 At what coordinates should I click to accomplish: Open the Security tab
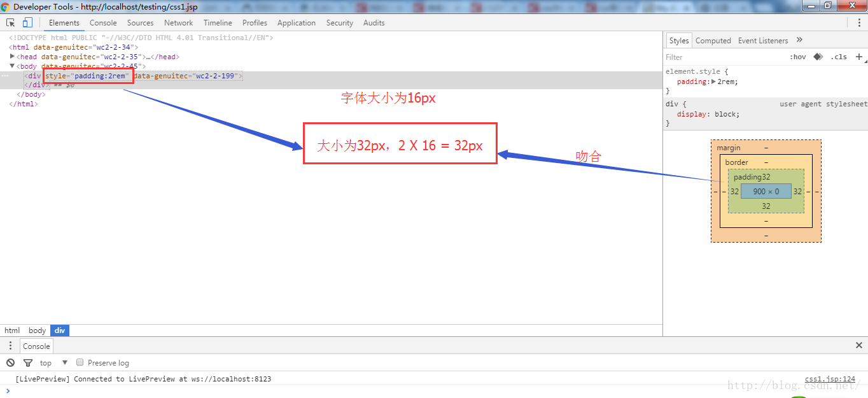click(x=340, y=22)
